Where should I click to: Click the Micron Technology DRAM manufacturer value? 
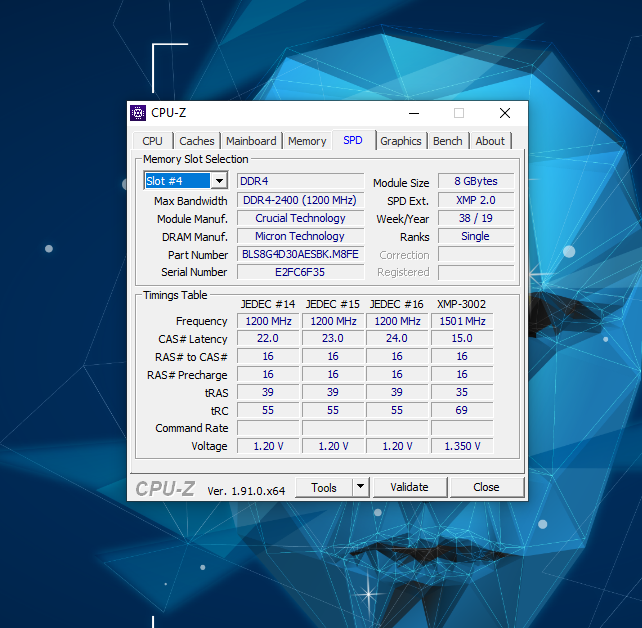point(300,236)
